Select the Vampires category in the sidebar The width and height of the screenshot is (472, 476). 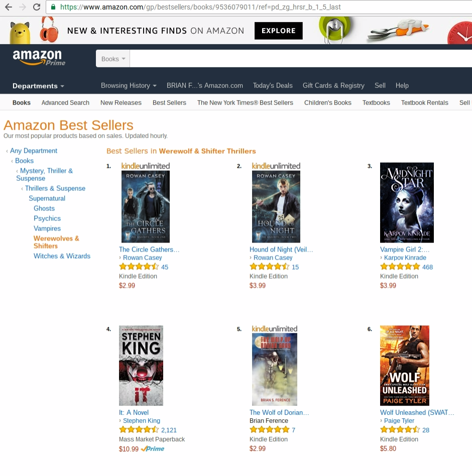[47, 228]
